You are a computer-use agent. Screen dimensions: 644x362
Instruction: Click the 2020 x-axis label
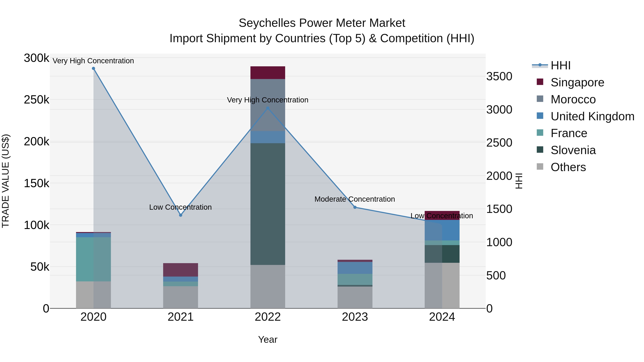[x=94, y=317]
